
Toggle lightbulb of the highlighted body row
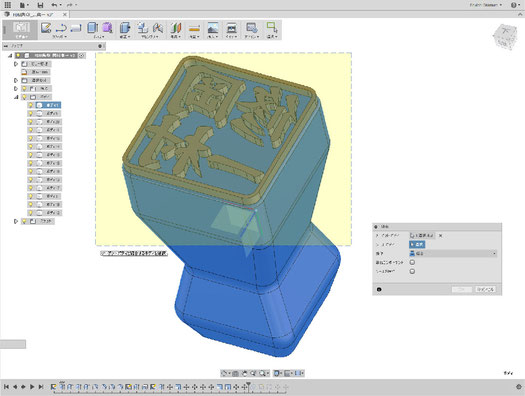click(x=30, y=105)
